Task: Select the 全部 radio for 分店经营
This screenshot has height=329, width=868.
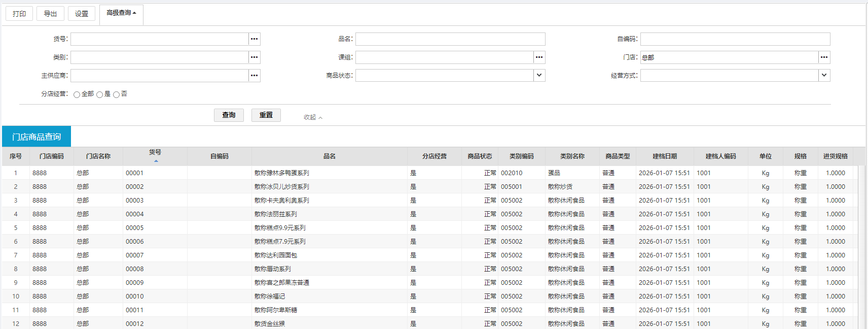Action: tap(77, 94)
